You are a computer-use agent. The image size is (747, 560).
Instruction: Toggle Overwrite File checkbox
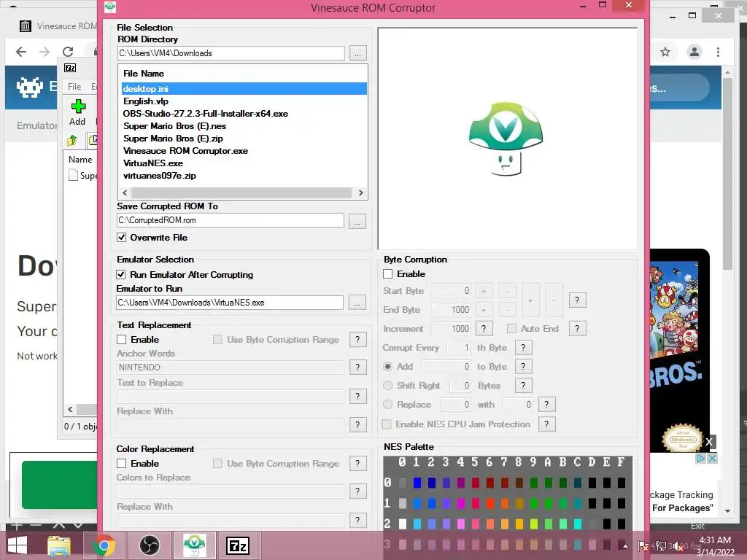coord(122,237)
